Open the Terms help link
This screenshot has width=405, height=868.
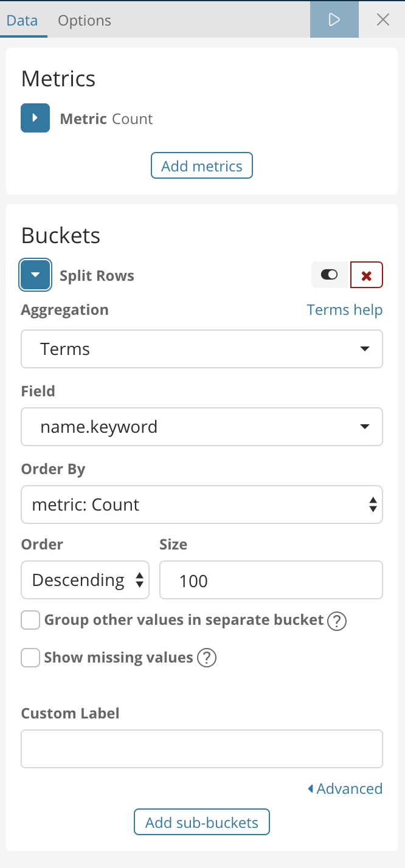[x=345, y=310]
